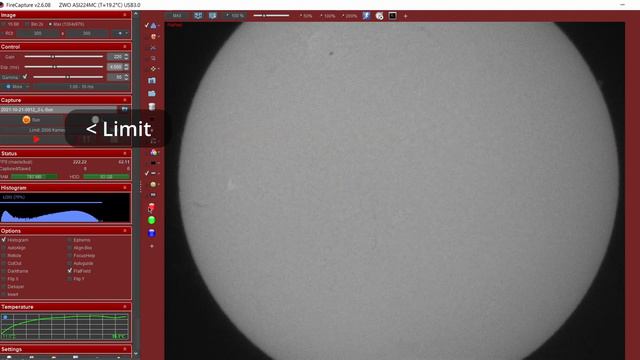Screen dimensions: 640x360
Task: Enable the CutOut checkbox
Action: 4,263
